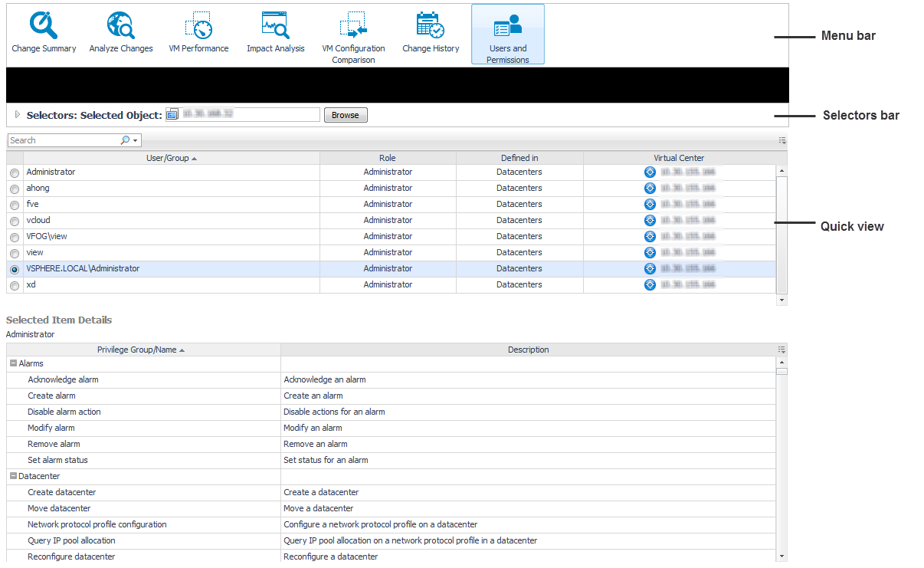Click the Change History calendar icon
This screenshot has width=924, height=568.
[431, 26]
